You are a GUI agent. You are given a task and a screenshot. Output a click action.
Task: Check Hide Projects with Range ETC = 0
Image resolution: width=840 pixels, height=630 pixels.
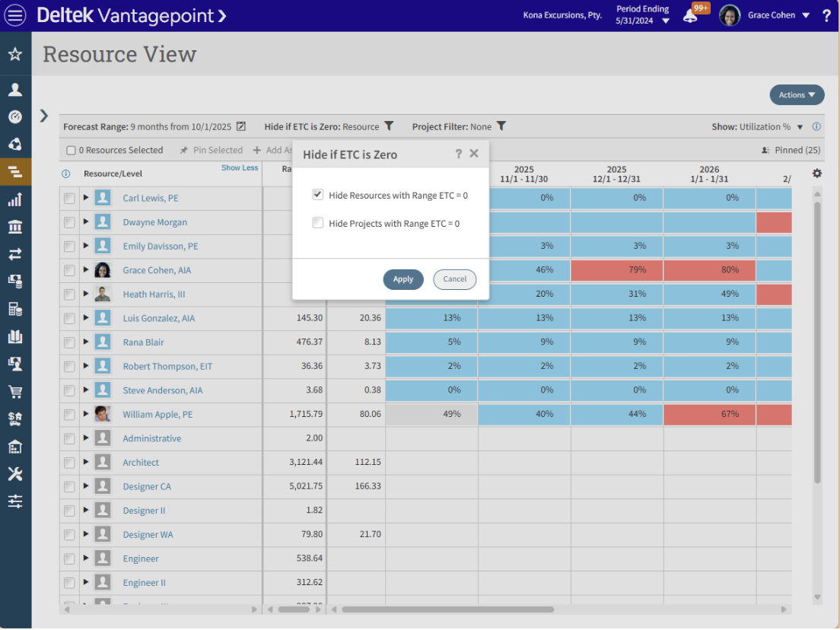pyautogui.click(x=317, y=222)
